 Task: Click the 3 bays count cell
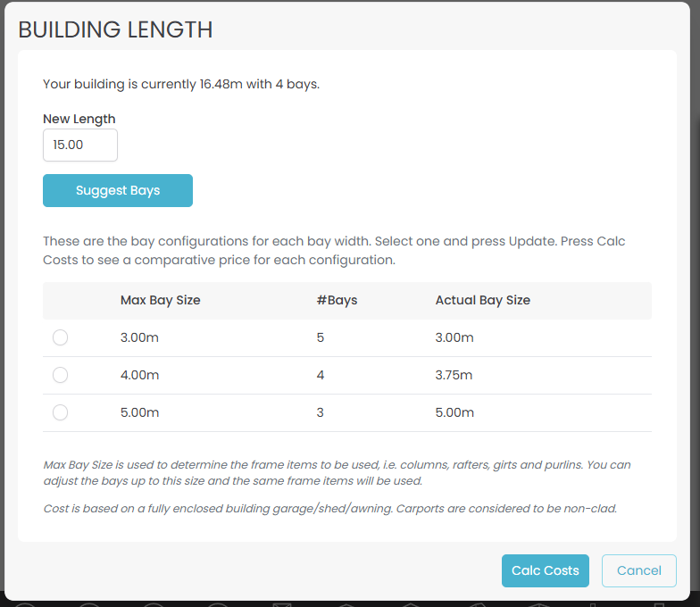[x=321, y=412]
